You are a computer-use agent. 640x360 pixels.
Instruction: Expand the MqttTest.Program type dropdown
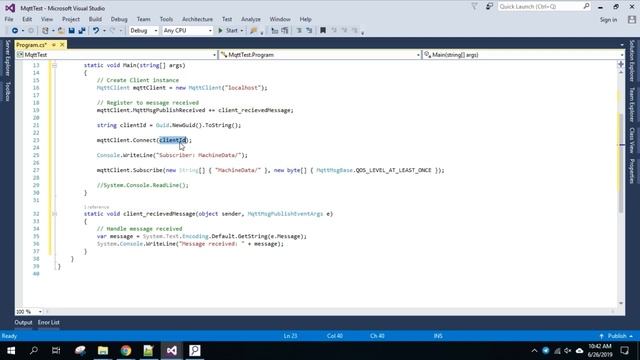pos(418,55)
